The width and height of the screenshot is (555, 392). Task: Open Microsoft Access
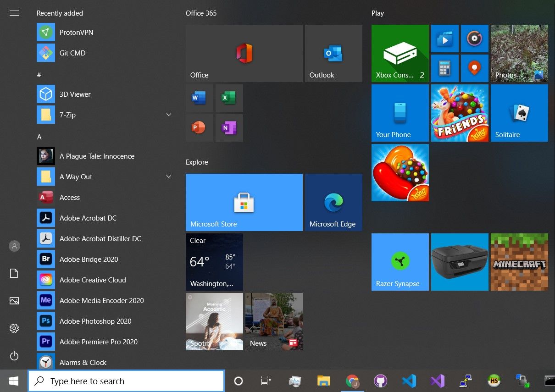pos(105,197)
